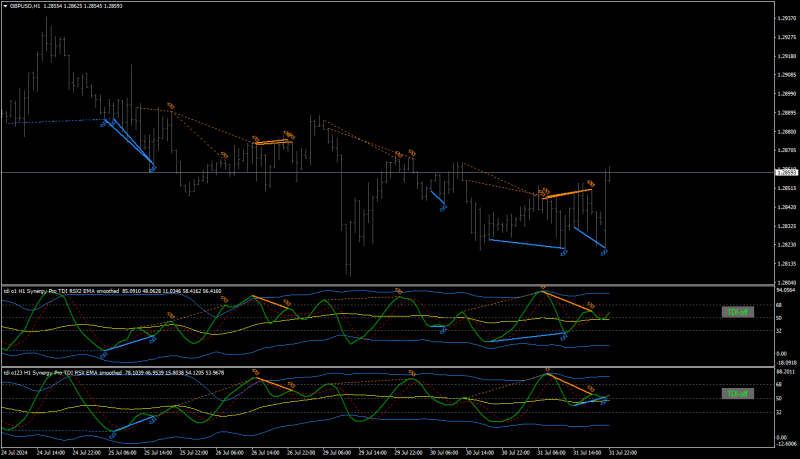Click the 1.28040 price scale label
This screenshot has width=800, height=459.
[786, 283]
